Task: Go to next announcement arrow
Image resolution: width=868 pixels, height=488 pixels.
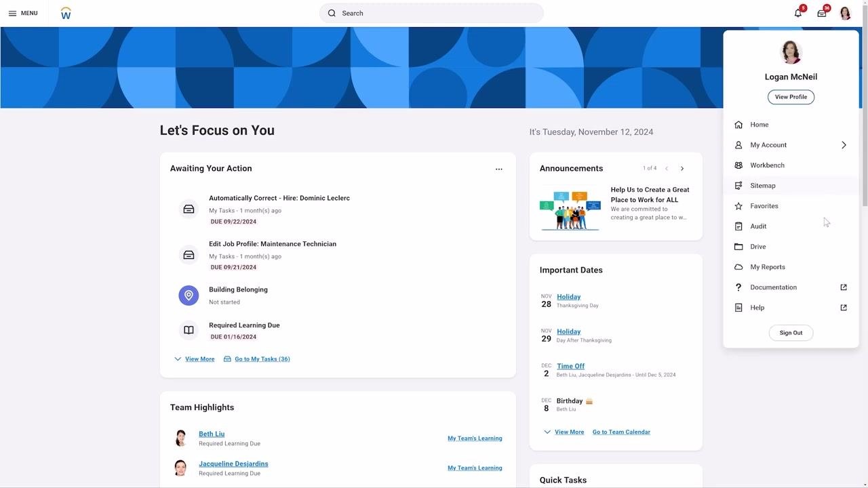Action: 682,169
